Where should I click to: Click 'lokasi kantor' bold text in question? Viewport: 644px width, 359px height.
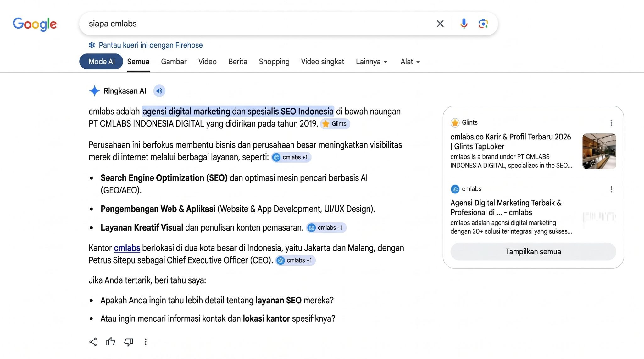coord(266,319)
